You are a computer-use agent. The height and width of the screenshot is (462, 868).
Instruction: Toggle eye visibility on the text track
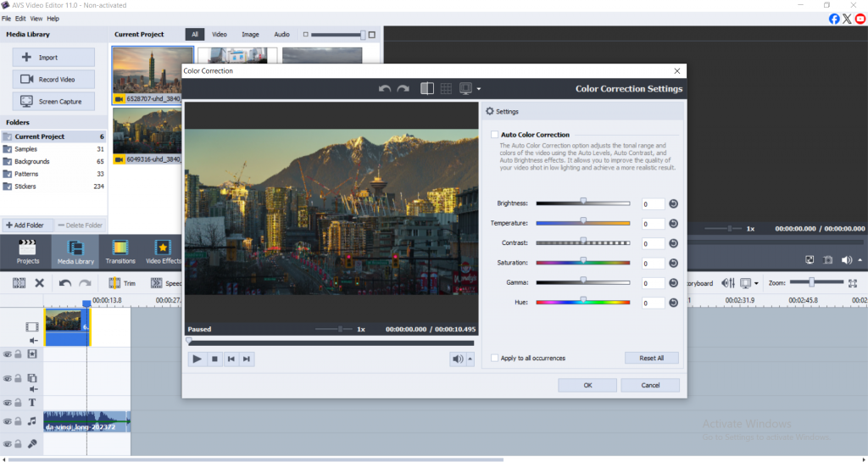pos(7,403)
